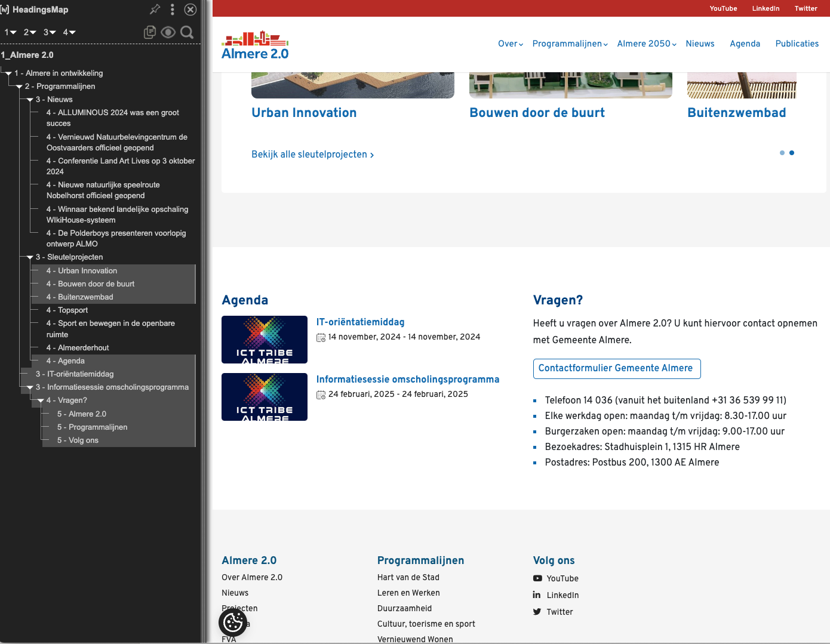830x644 pixels.
Task: Collapse the 'Sleutelprojecten' tree node
Action: tap(30, 257)
